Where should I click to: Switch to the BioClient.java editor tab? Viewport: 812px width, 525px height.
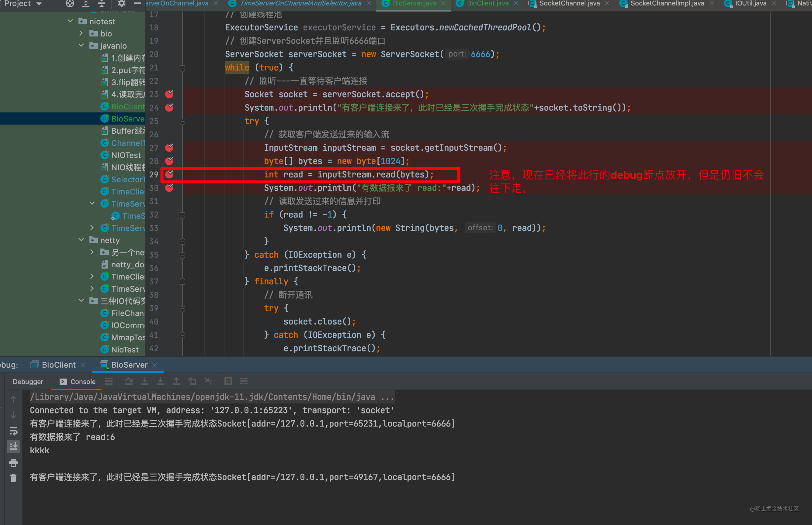pos(487,4)
